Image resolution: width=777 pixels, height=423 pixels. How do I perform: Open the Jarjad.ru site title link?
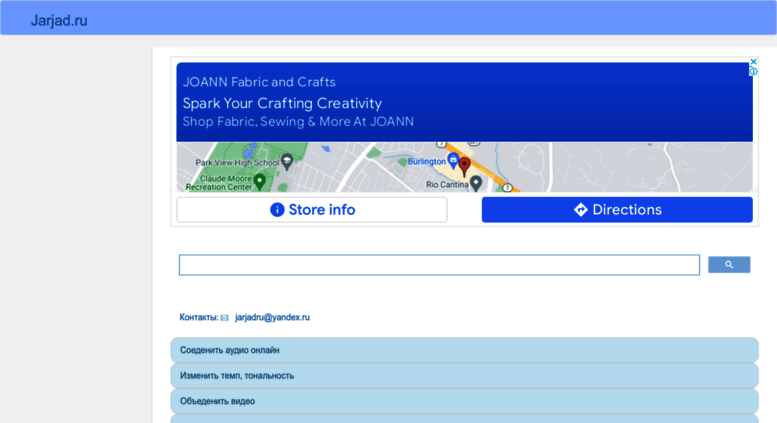tap(59, 20)
